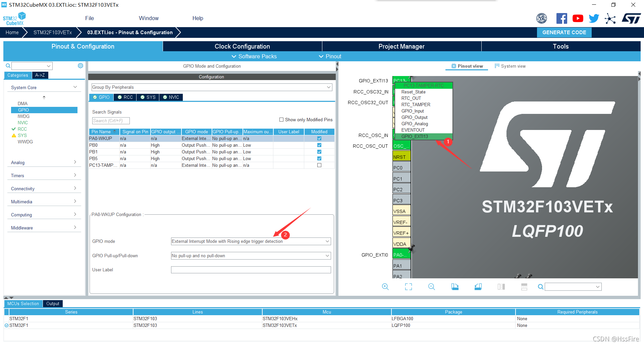
Task: Click the VSSA pin on chip
Action: [x=401, y=211]
